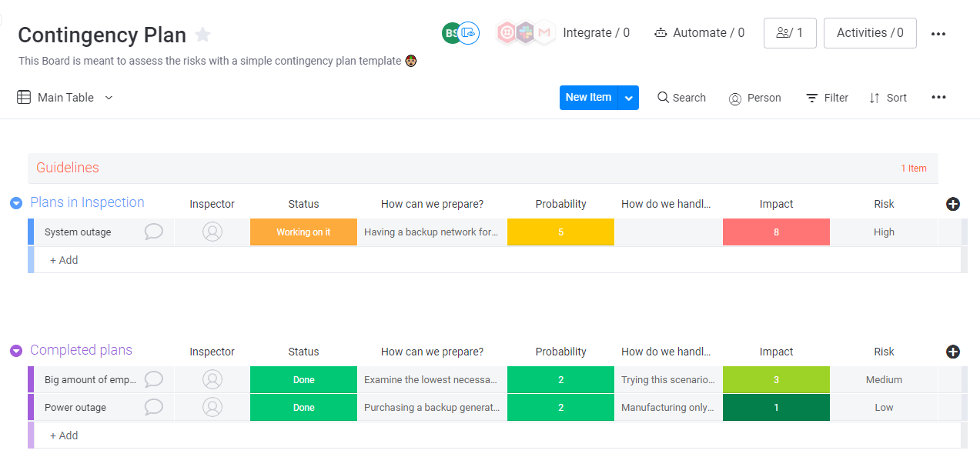Image resolution: width=980 pixels, height=467 pixels.
Task: Open the toolbar's more options ellipsis
Action: [938, 98]
